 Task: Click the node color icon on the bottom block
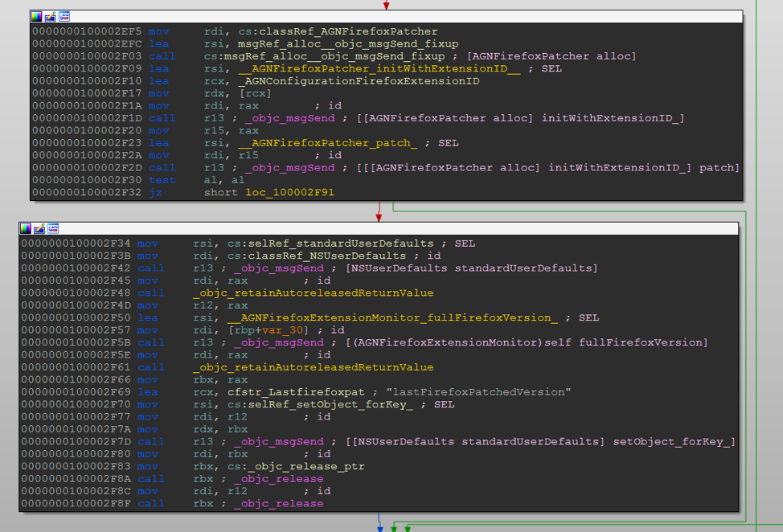pyautogui.click(x=26, y=228)
